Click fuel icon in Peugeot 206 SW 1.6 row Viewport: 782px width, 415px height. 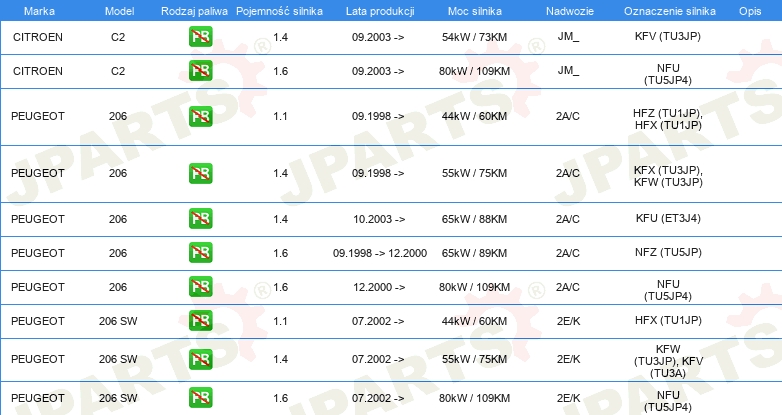200,398
